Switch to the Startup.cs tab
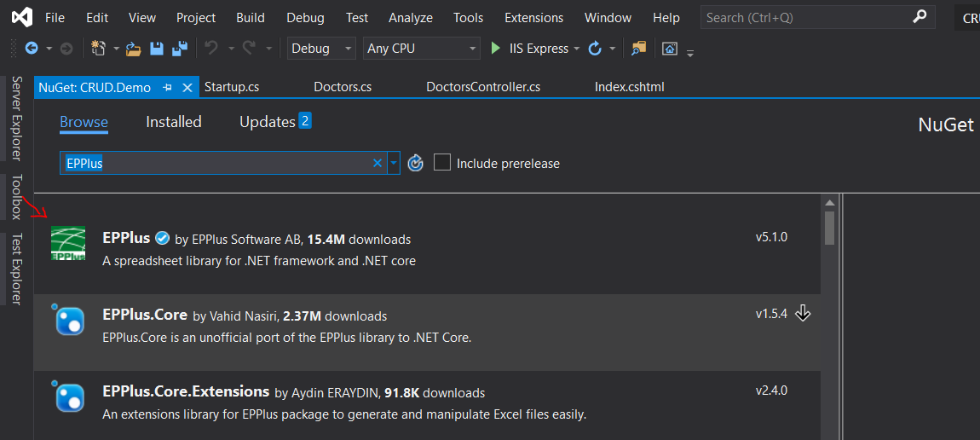The image size is (980, 440). 232,87
